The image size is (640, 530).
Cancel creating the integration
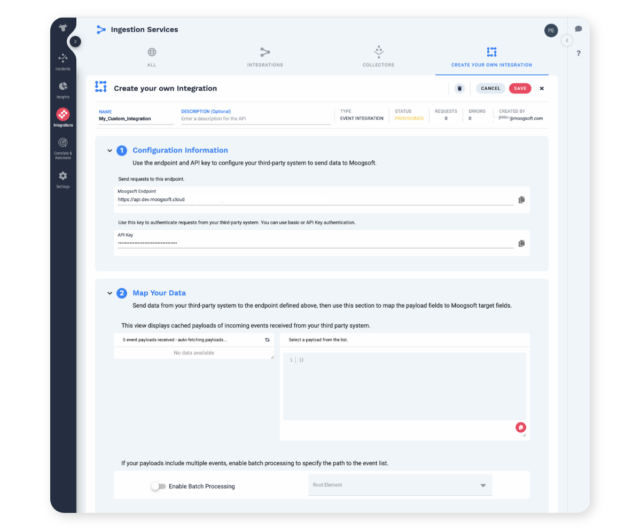(x=490, y=88)
